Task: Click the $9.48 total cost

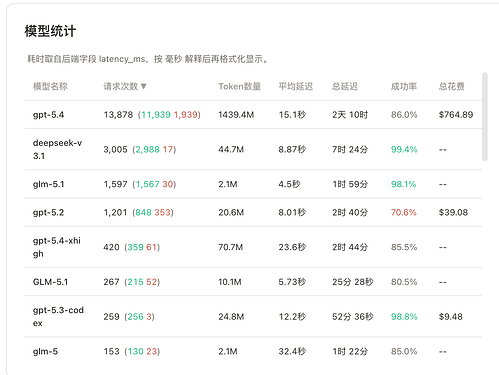Action: 451,317
